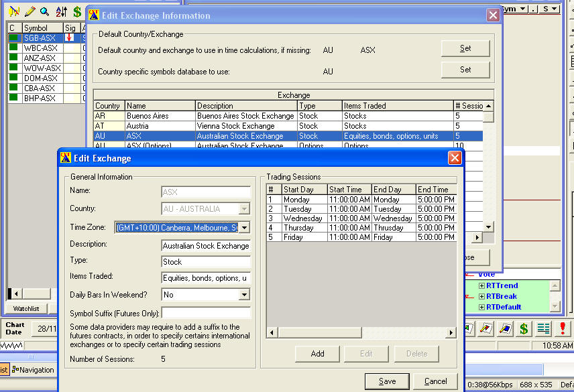Click the magnifying glass search icon

click(45, 11)
